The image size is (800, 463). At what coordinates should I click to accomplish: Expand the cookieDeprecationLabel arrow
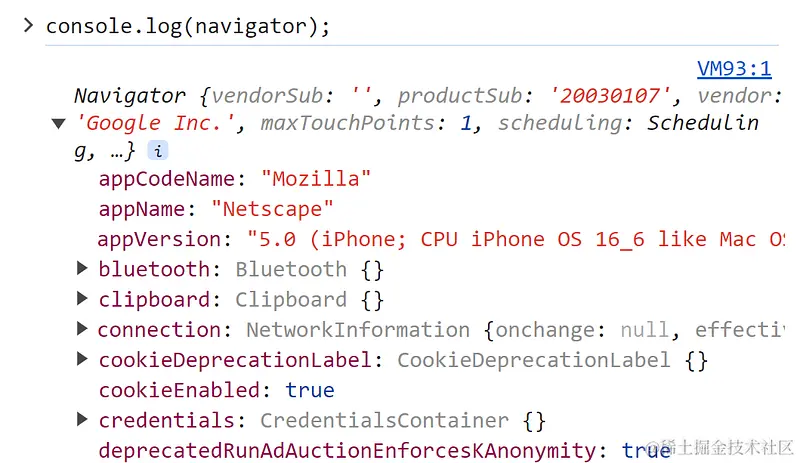(x=82, y=359)
